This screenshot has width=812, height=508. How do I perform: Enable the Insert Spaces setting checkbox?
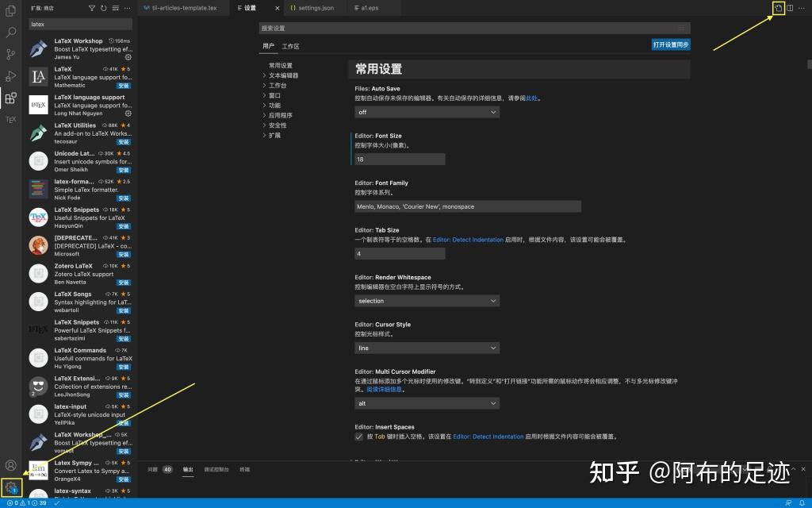[359, 436]
